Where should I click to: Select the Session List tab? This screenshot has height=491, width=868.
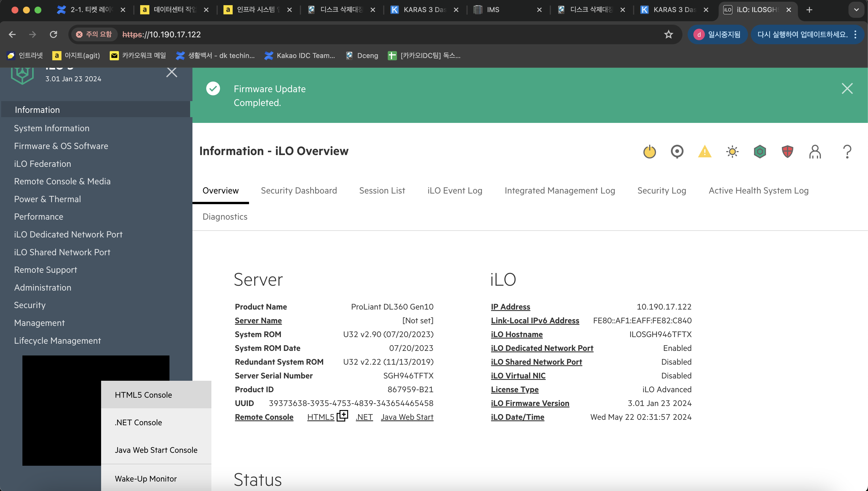pos(382,191)
